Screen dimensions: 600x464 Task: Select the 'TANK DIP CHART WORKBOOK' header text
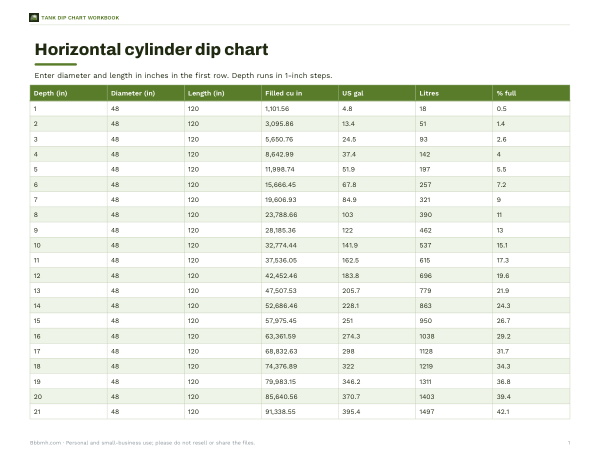[80, 18]
